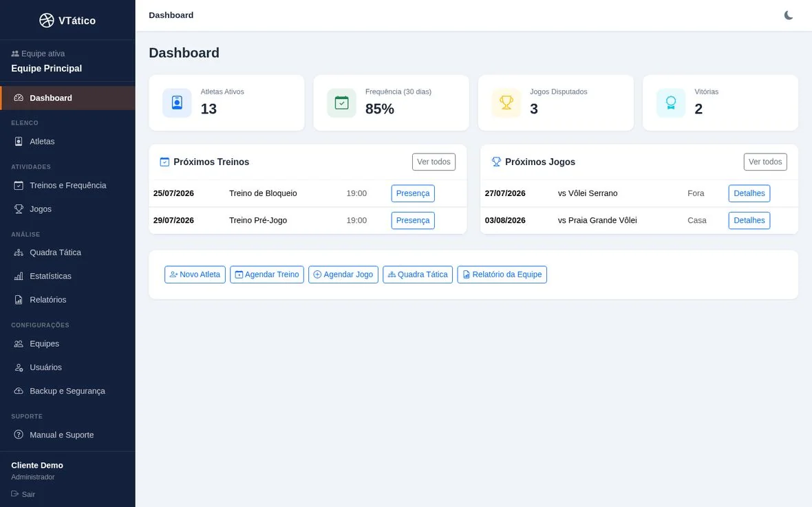View Detalhes for vs Vôlei Serrano

click(x=749, y=193)
